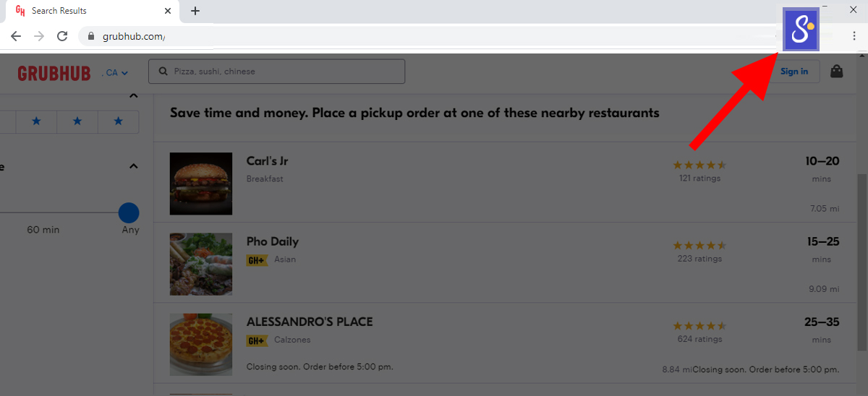Screen dimensions: 868x396
Task: Click the GH+ badge under Pho Daily
Action: pyautogui.click(x=257, y=260)
